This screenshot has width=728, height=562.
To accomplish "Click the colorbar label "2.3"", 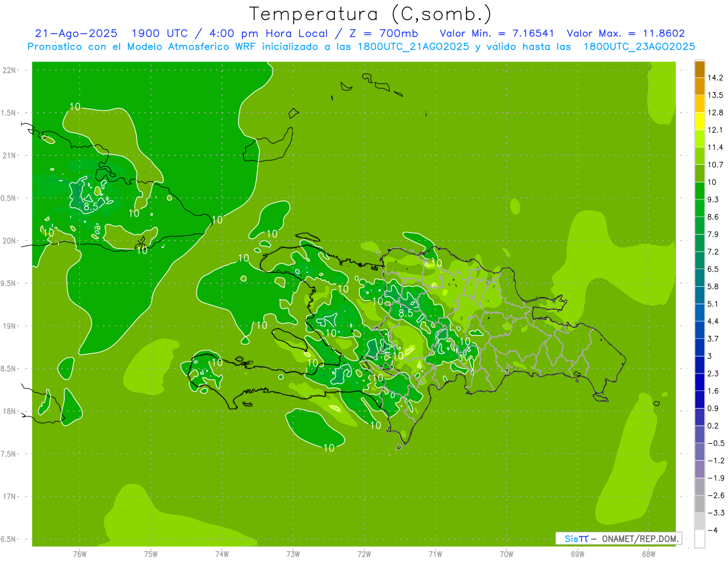I will click(x=713, y=373).
